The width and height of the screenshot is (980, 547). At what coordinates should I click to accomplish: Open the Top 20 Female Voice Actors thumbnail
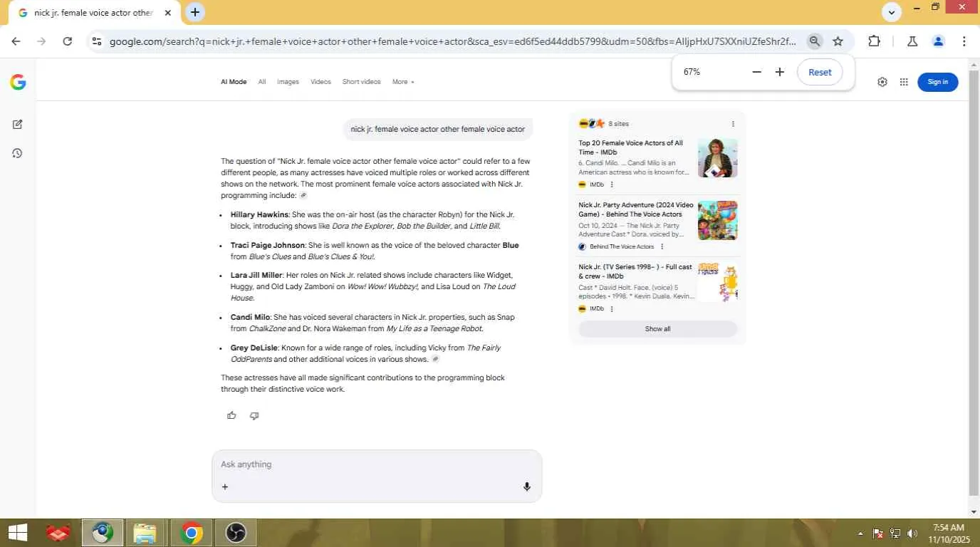click(x=717, y=158)
